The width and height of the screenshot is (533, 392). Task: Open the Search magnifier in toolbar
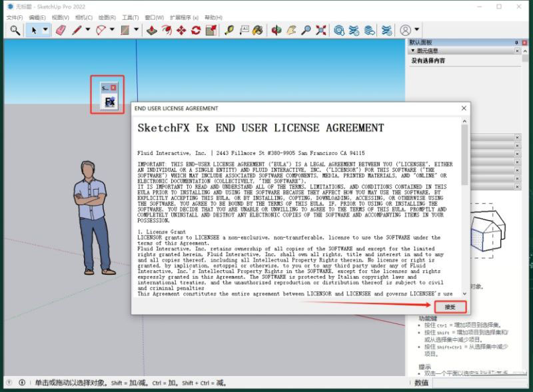[x=15, y=30]
